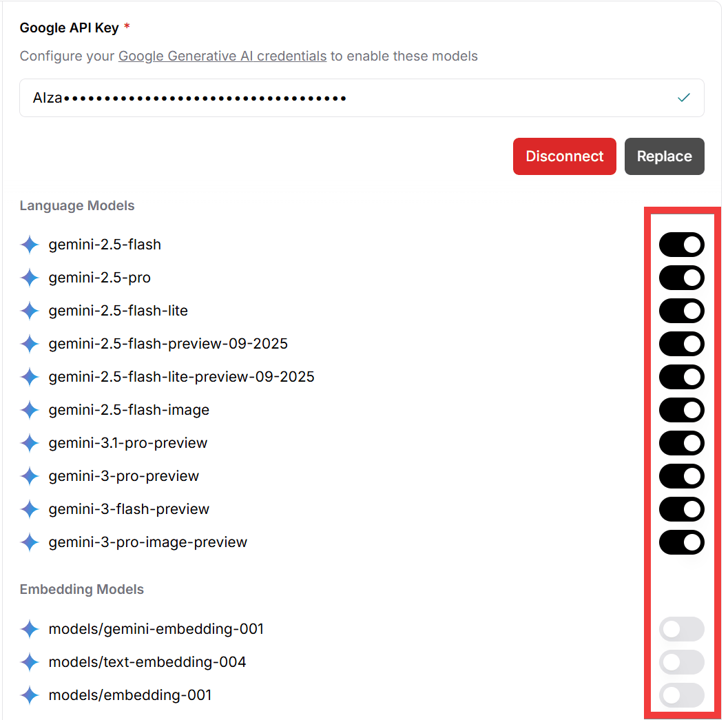Image resolution: width=728 pixels, height=720 pixels.
Task: Click the green checkmark in API key field
Action: click(x=683, y=98)
